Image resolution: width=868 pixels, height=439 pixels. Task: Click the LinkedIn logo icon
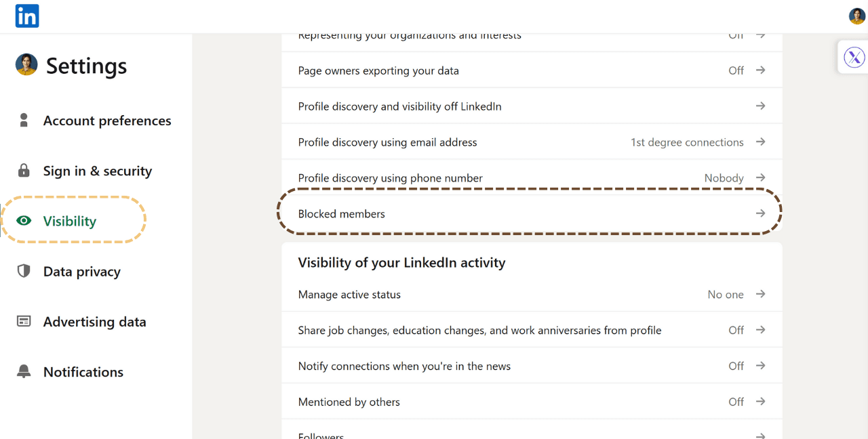pyautogui.click(x=27, y=16)
